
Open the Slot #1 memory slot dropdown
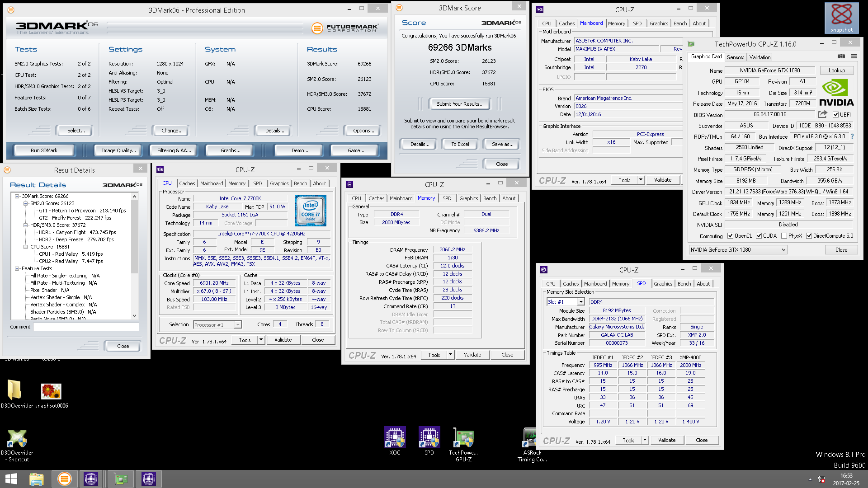(x=581, y=302)
